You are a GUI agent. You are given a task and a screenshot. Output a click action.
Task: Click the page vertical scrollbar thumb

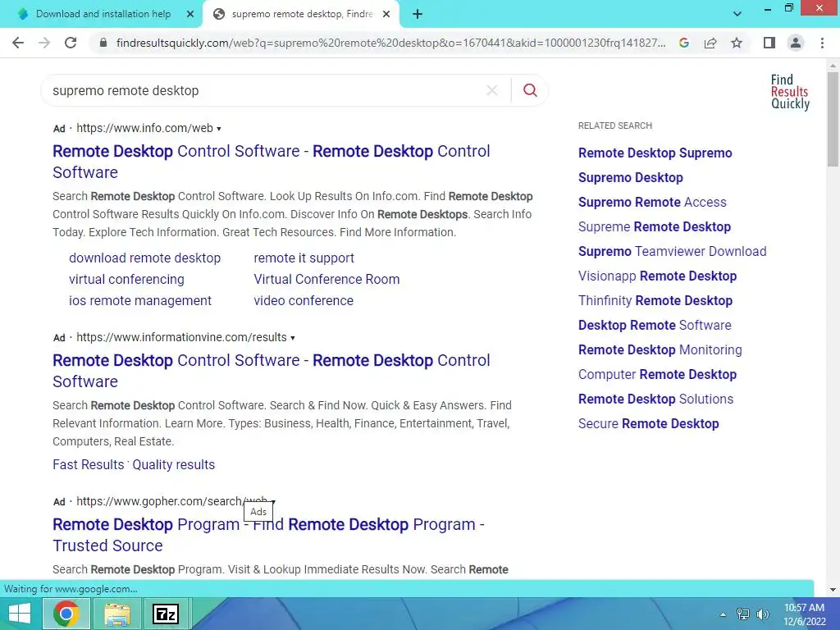click(833, 119)
